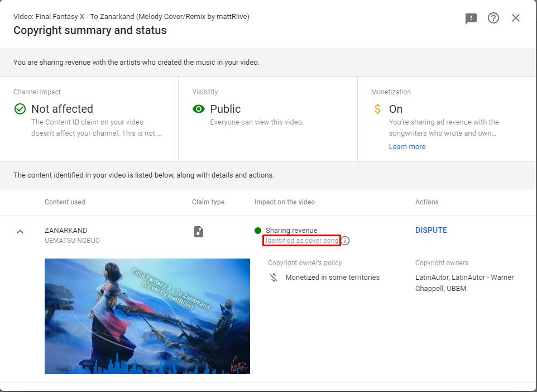
Task: Click Everyone can view this video text
Action: pos(257,122)
